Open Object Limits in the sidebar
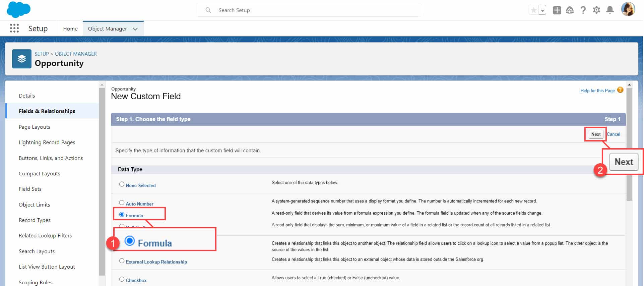644x286 pixels. [x=35, y=205]
